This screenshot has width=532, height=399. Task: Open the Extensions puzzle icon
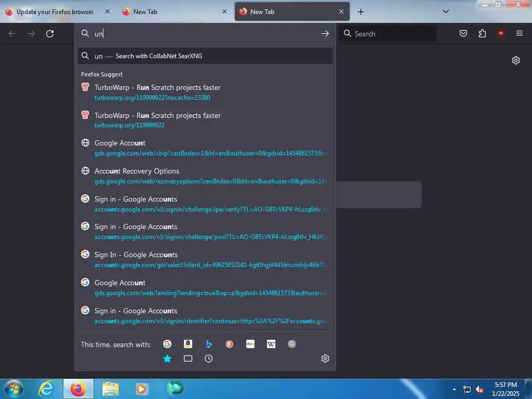[482, 33]
